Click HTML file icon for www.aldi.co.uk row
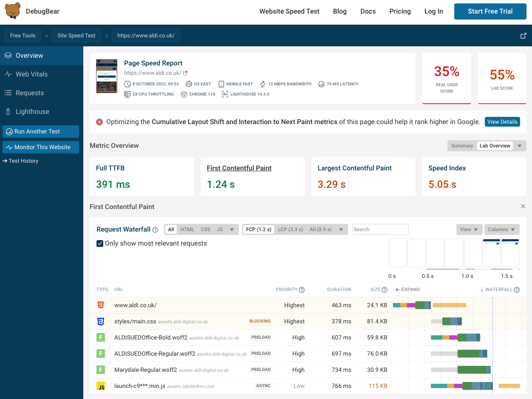This screenshot has width=532, height=399. 101,305
